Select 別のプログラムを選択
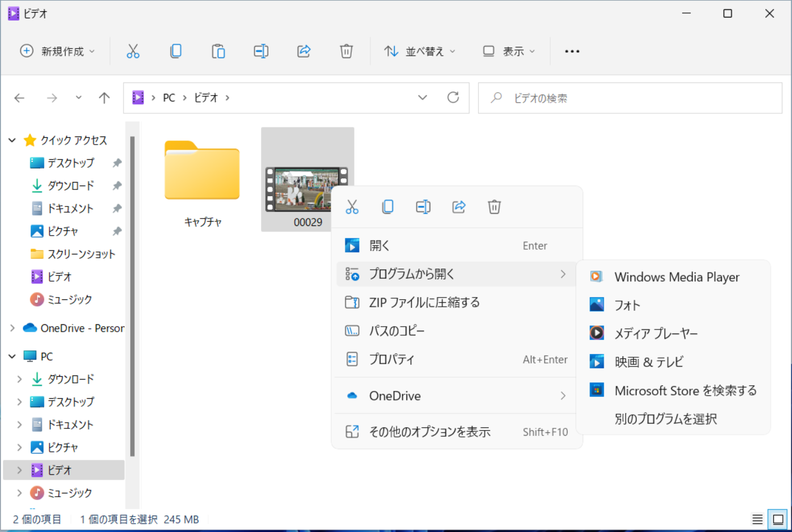 click(674, 419)
